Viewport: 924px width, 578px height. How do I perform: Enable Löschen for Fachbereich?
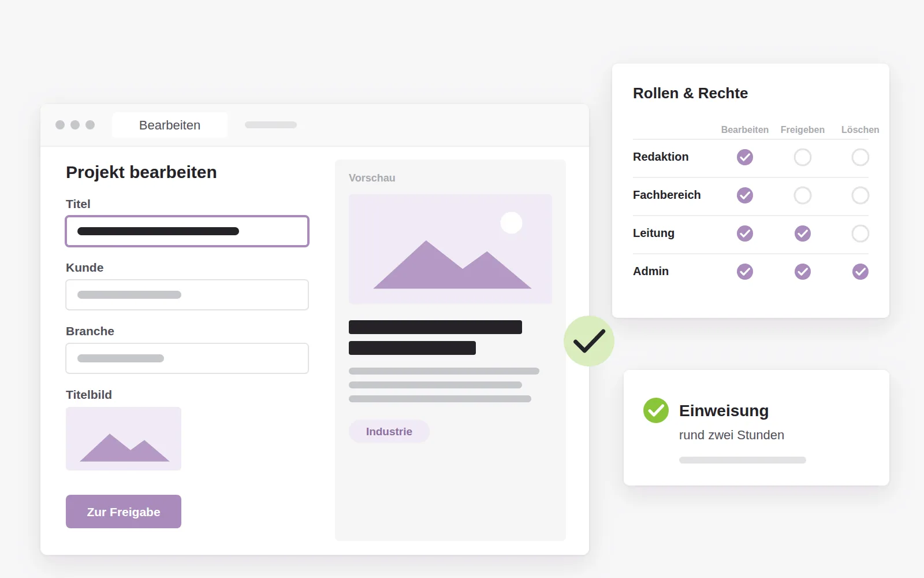[860, 195]
